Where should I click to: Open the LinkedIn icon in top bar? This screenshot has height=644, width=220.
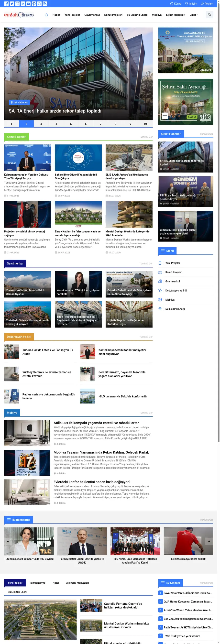tap(23, 4)
